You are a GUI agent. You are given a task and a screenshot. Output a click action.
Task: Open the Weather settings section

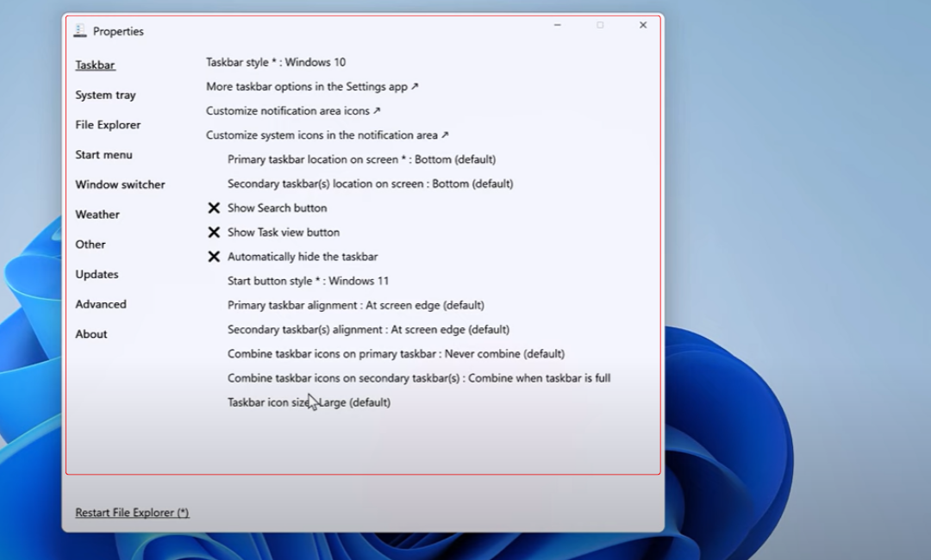pyautogui.click(x=97, y=215)
